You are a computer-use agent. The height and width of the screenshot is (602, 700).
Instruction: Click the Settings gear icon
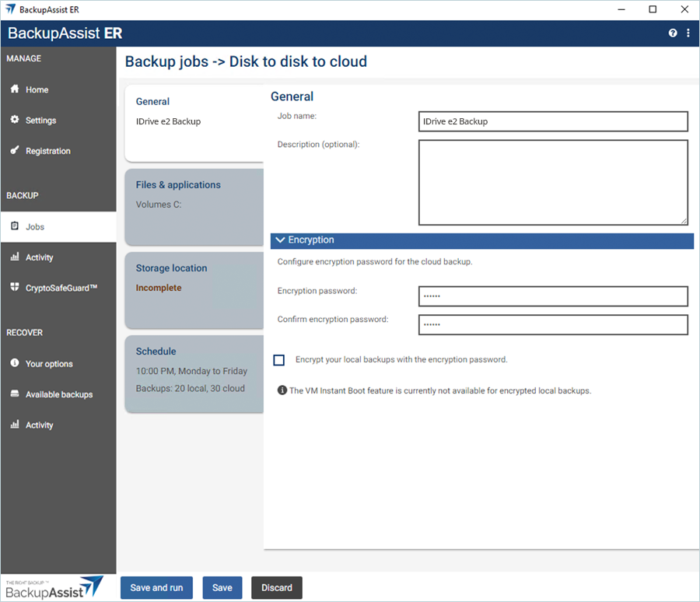coord(15,121)
